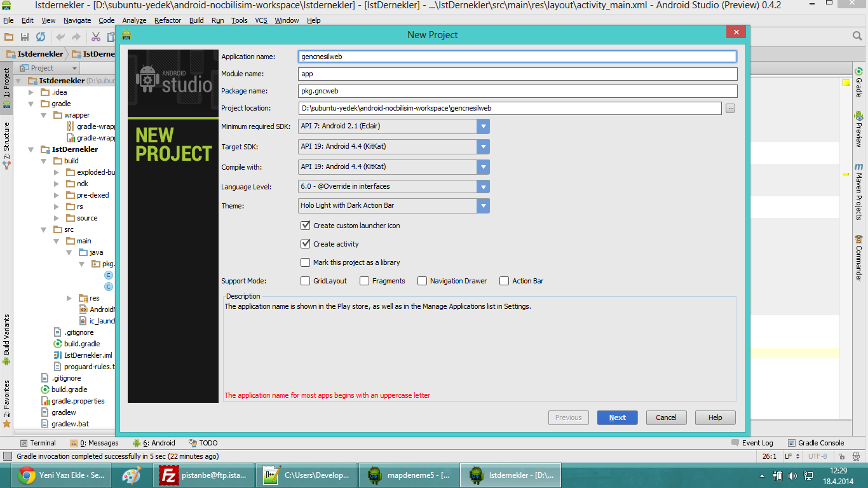Screen dimensions: 868x488
Task: Open the Theme dropdown
Action: [484, 206]
